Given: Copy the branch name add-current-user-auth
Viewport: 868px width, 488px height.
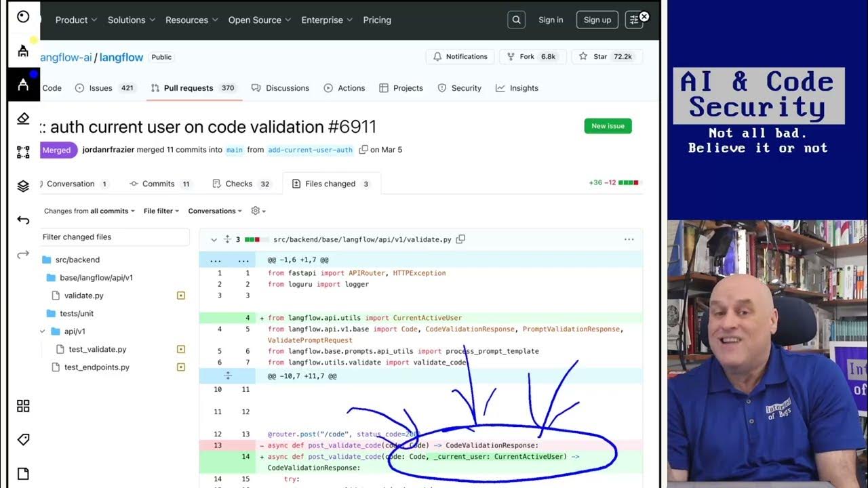Looking at the screenshot, I should pyautogui.click(x=363, y=150).
